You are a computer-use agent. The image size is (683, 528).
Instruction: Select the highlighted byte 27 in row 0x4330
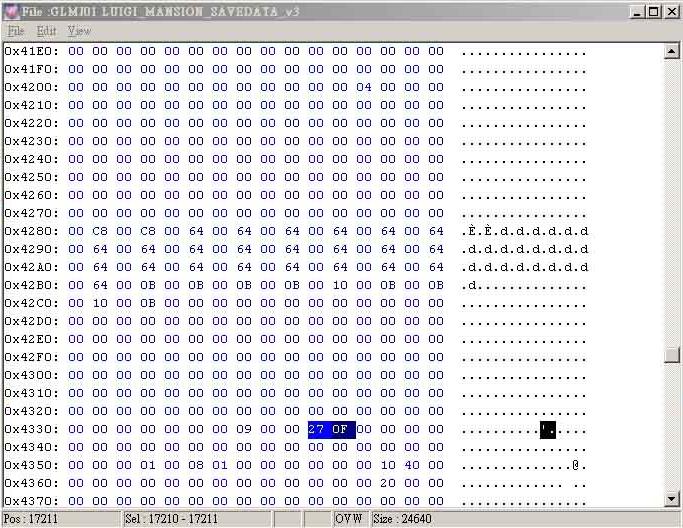click(316, 430)
